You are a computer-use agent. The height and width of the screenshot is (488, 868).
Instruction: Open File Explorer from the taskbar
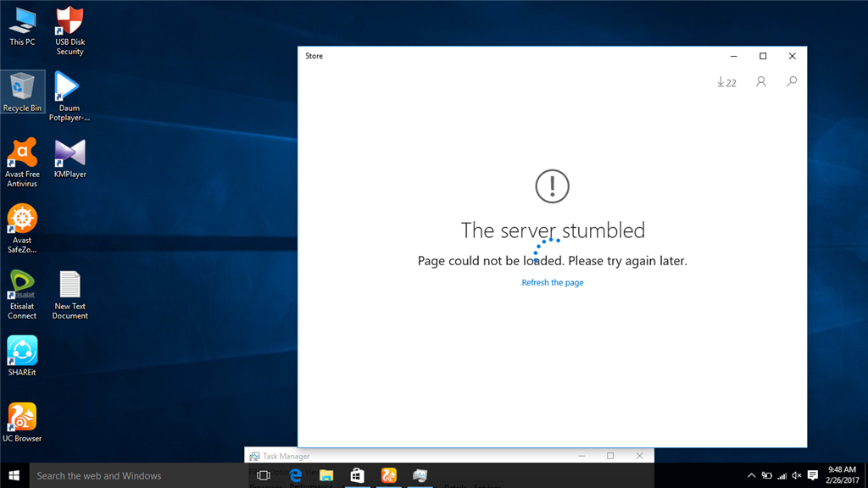click(x=326, y=475)
